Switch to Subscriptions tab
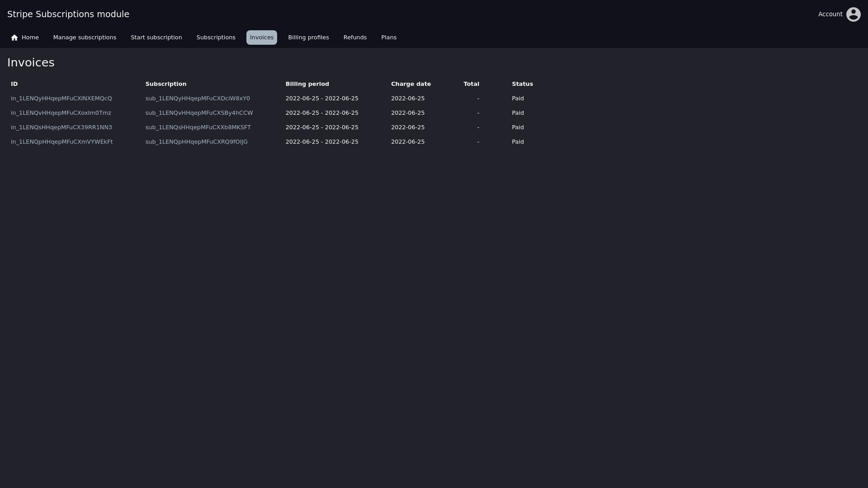 [216, 38]
